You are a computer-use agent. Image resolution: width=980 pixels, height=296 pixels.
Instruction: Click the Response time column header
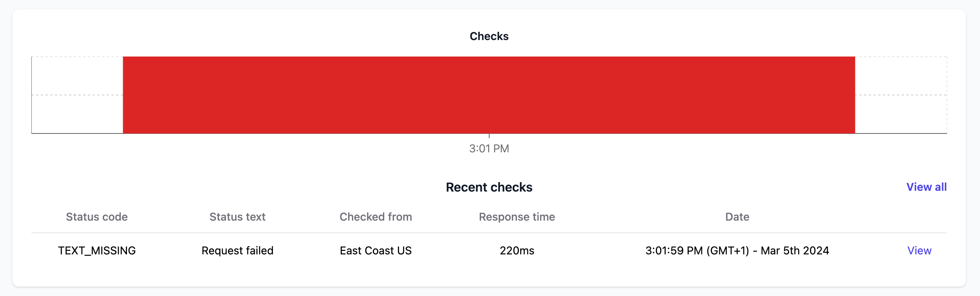click(x=517, y=217)
